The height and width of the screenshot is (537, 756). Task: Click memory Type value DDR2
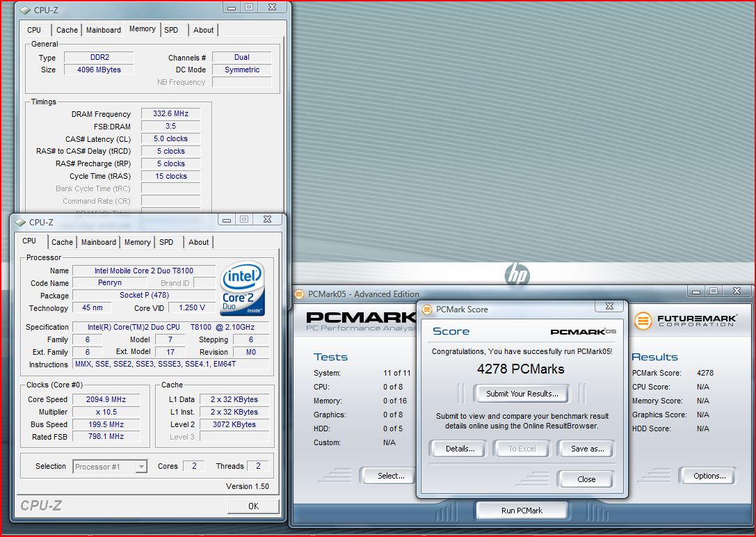pos(99,57)
